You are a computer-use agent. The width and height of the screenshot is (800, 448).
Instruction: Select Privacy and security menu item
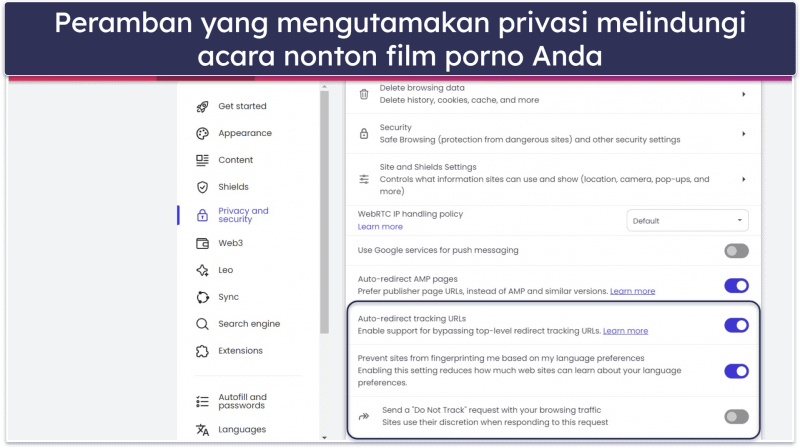(x=243, y=215)
